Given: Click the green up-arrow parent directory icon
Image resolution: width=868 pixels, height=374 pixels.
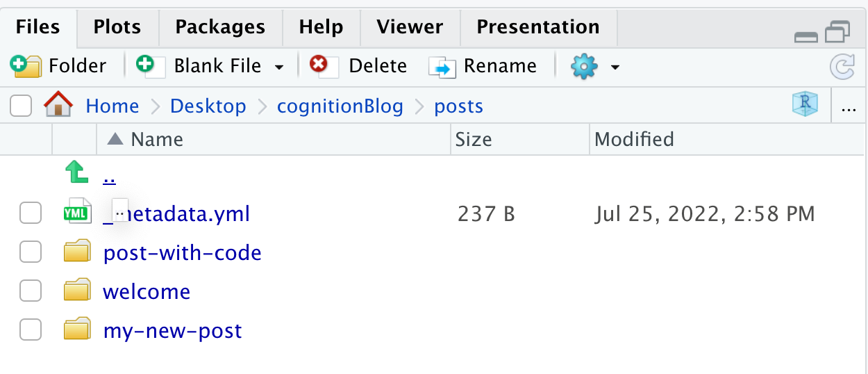Looking at the screenshot, I should (76, 172).
